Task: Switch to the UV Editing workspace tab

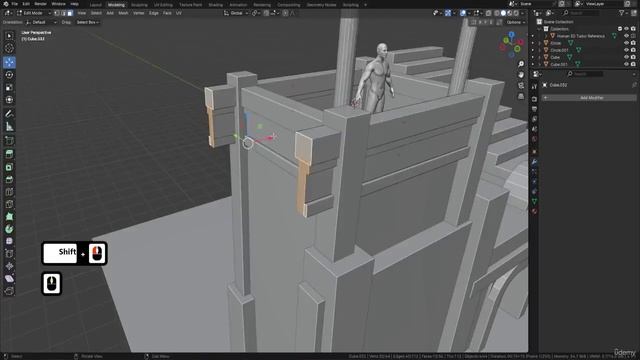Action: 163,5
